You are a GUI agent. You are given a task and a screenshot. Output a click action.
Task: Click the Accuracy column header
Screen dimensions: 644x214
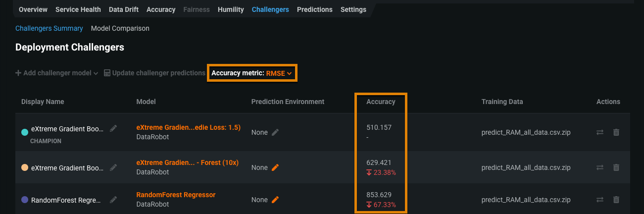point(381,102)
